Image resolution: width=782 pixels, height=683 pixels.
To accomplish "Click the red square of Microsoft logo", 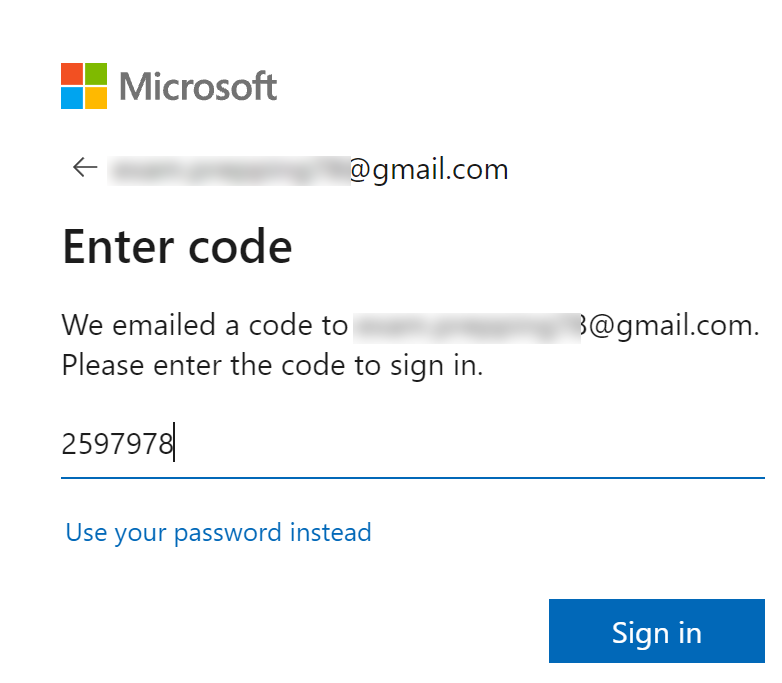I will click(x=72, y=74).
